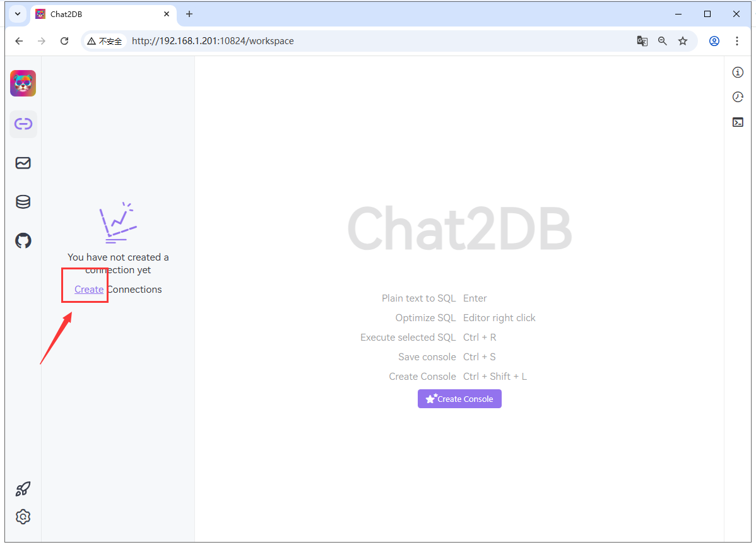Click the 'Create Console' shortcut label text
This screenshot has height=547, width=756.
[x=422, y=376]
